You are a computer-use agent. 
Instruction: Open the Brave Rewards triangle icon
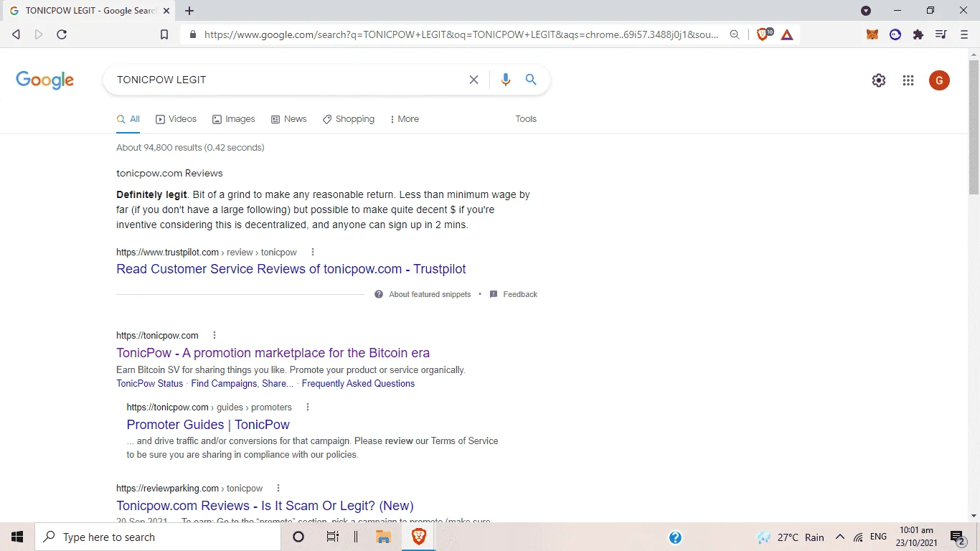[787, 34]
